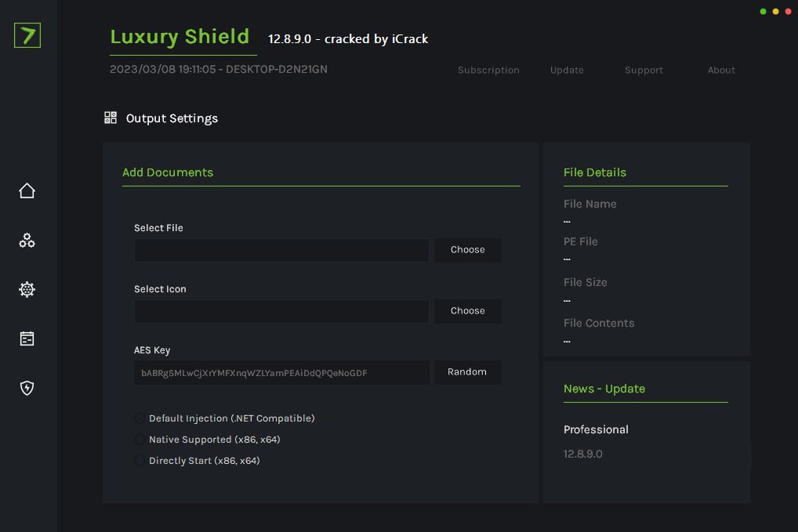Click the Luxury Shield 7 logo

(27, 35)
